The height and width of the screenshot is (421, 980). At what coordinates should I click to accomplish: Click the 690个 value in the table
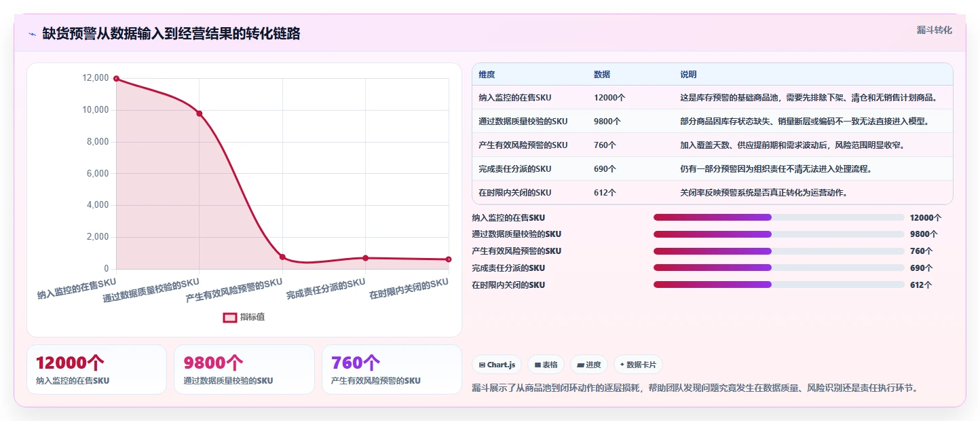click(x=605, y=169)
